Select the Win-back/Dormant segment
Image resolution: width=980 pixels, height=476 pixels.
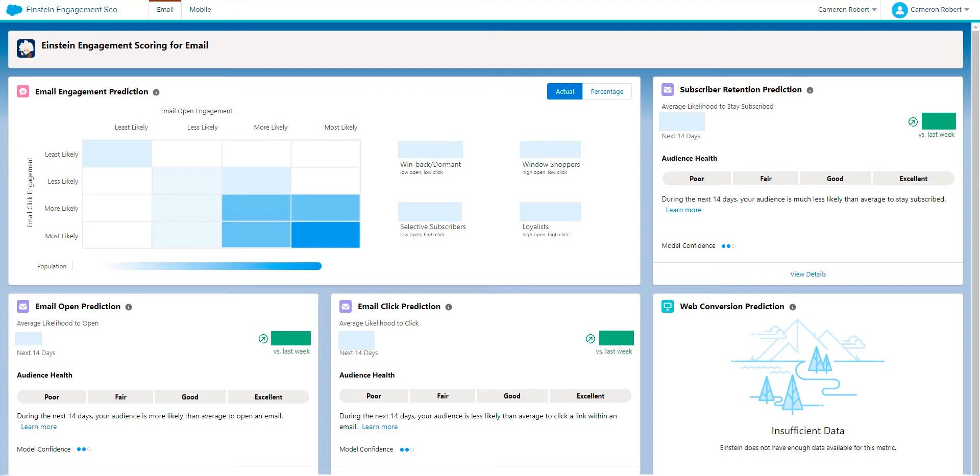point(430,158)
